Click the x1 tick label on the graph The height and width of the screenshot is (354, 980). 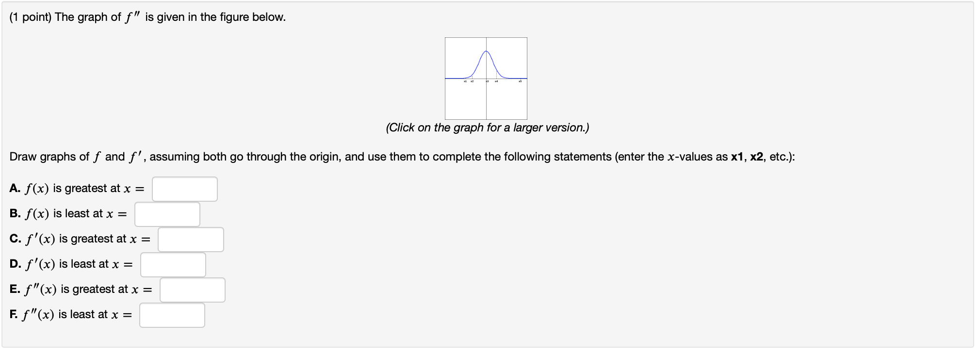(465, 81)
